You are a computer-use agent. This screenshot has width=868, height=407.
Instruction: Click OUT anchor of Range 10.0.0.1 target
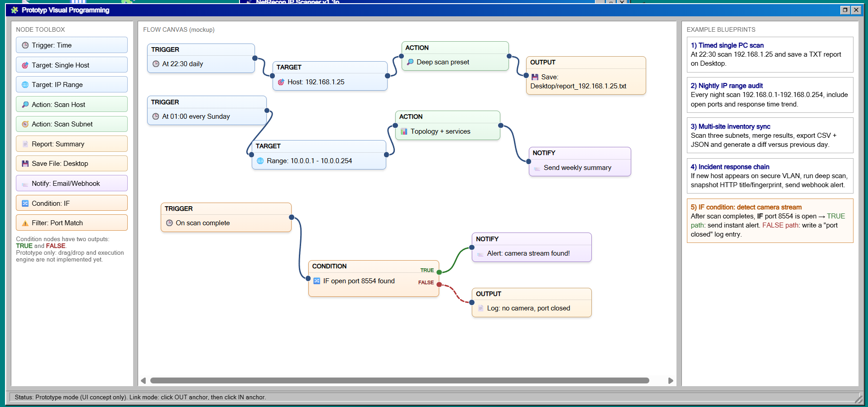click(386, 155)
